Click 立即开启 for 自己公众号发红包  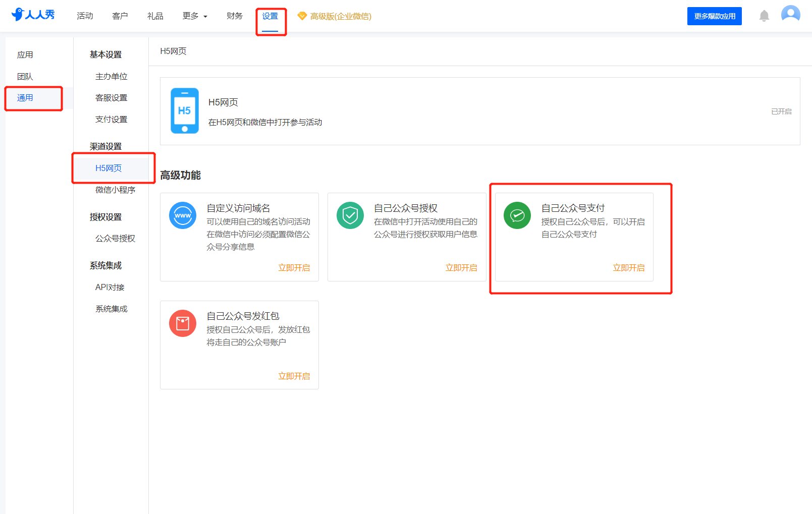tap(294, 376)
